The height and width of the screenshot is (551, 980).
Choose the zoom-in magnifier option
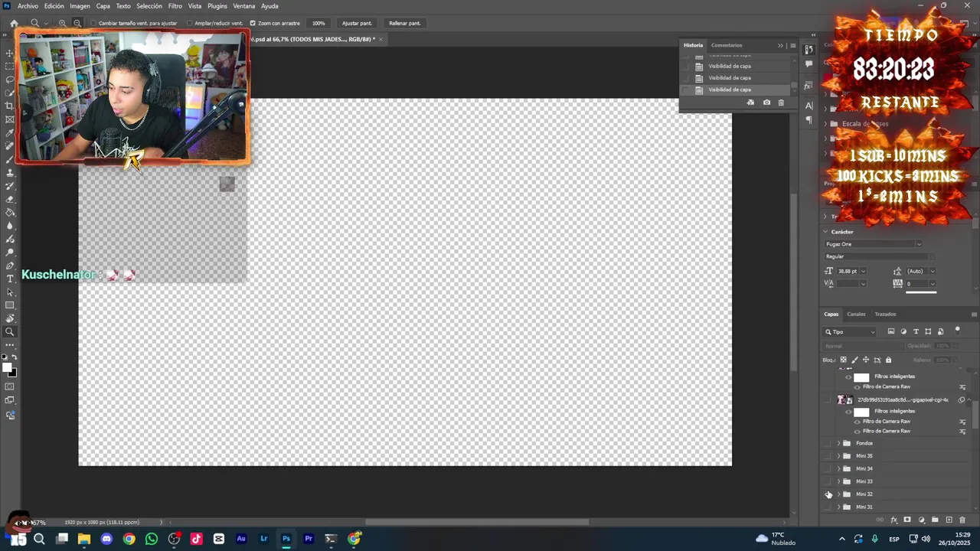pyautogui.click(x=63, y=23)
